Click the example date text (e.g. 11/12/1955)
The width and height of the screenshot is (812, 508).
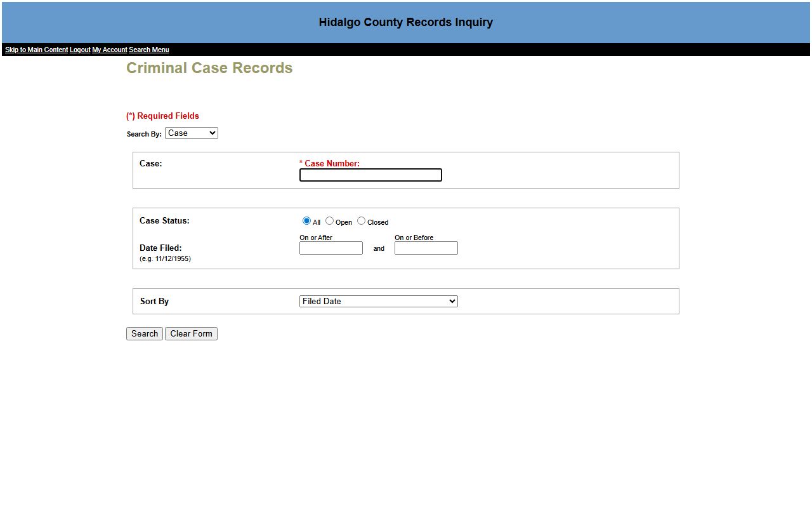point(165,259)
